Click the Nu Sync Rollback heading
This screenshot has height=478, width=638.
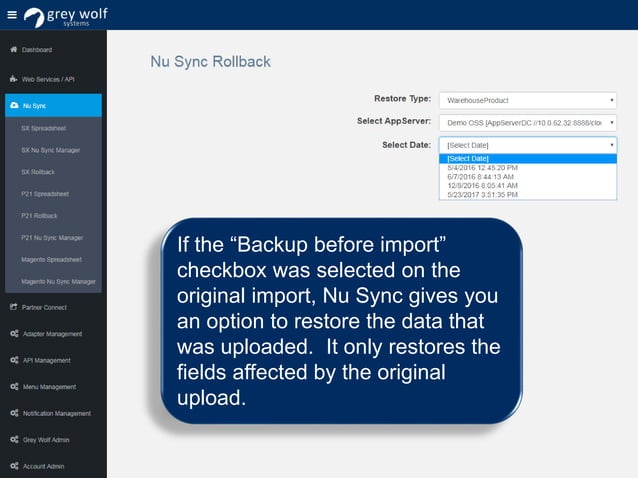(x=210, y=62)
